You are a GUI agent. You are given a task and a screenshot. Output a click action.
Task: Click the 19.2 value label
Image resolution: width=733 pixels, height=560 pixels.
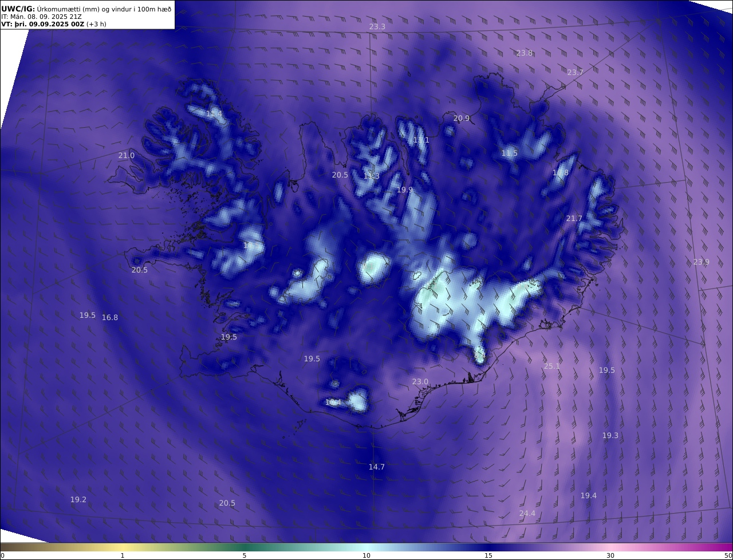pyautogui.click(x=78, y=499)
